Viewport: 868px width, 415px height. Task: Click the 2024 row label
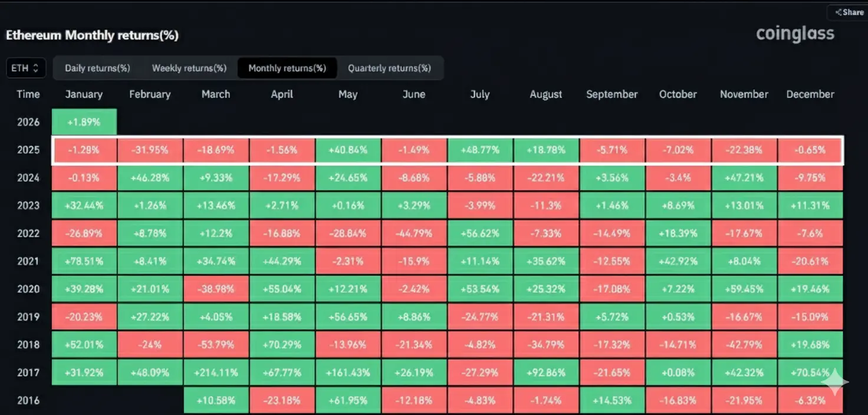tap(28, 177)
